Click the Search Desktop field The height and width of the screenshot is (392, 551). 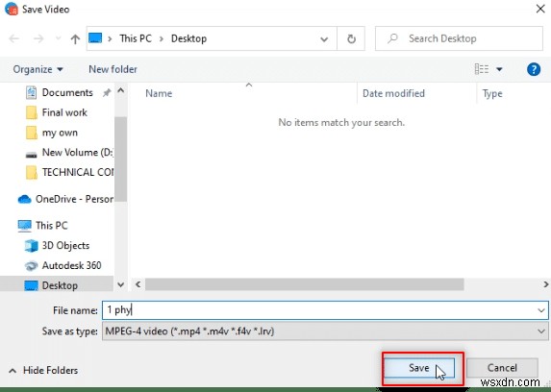(x=459, y=38)
